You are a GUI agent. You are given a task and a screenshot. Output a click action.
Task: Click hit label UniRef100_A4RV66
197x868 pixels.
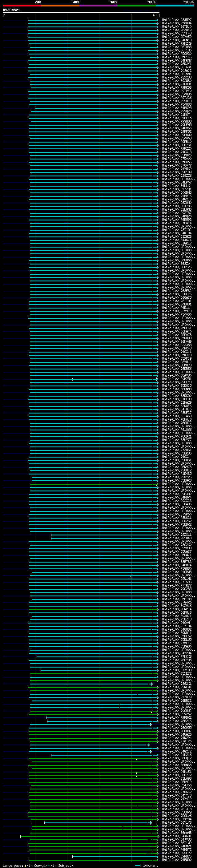point(177,128)
